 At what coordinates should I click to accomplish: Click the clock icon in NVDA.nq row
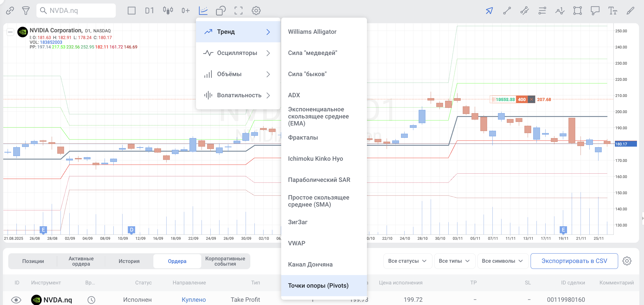click(x=91, y=300)
